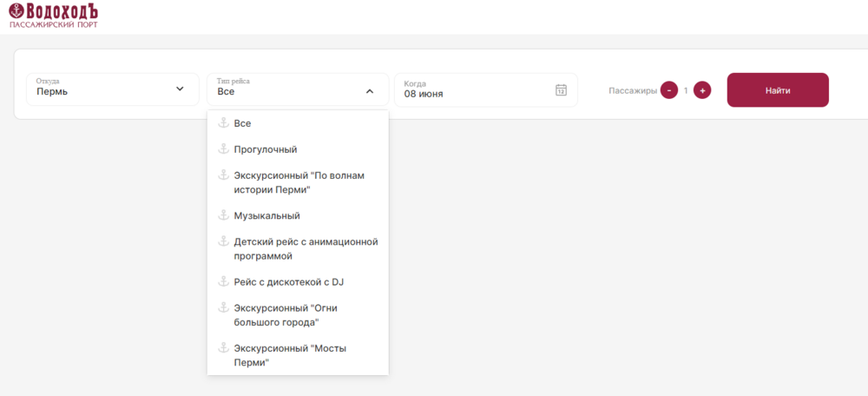Expand the Откуда Пермь dropdown
The width and height of the screenshot is (868, 396).
(113, 89)
